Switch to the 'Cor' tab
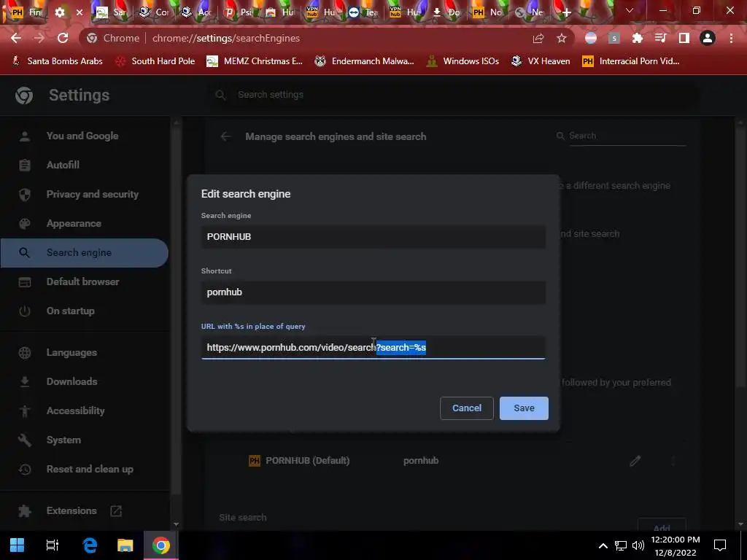This screenshot has width=747, height=560. (153, 12)
